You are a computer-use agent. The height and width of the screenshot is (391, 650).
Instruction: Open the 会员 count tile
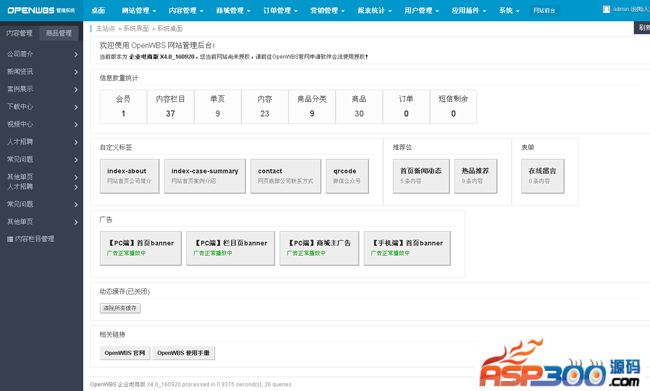[x=123, y=107]
